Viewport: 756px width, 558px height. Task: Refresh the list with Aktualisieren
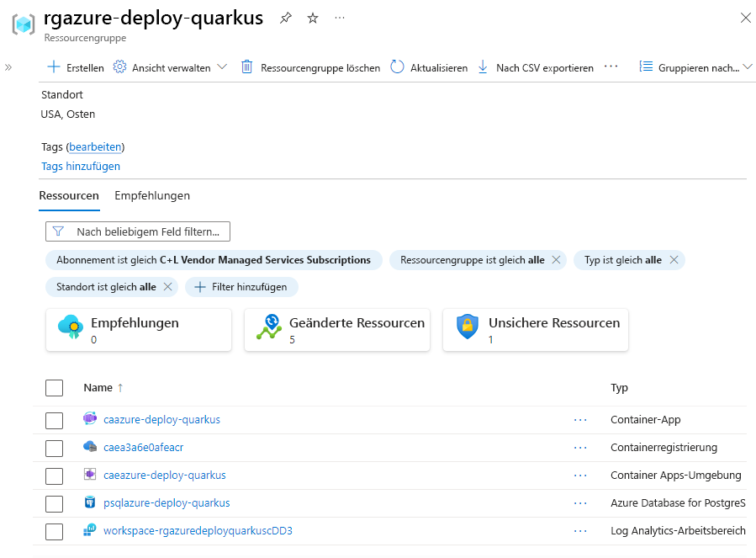coord(429,67)
